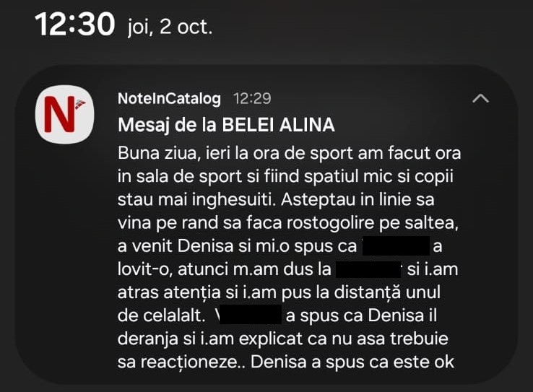The height and width of the screenshot is (392, 533).
Task: Tap the 12:29 notification timestamp
Action: click(252, 98)
